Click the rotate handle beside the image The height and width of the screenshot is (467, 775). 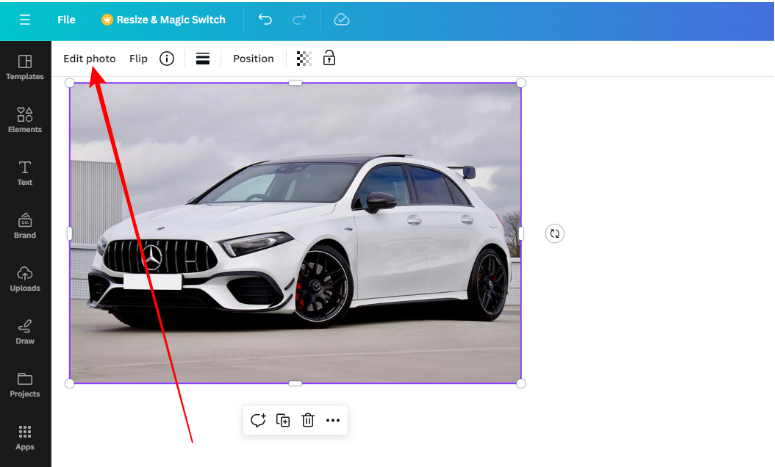click(555, 233)
